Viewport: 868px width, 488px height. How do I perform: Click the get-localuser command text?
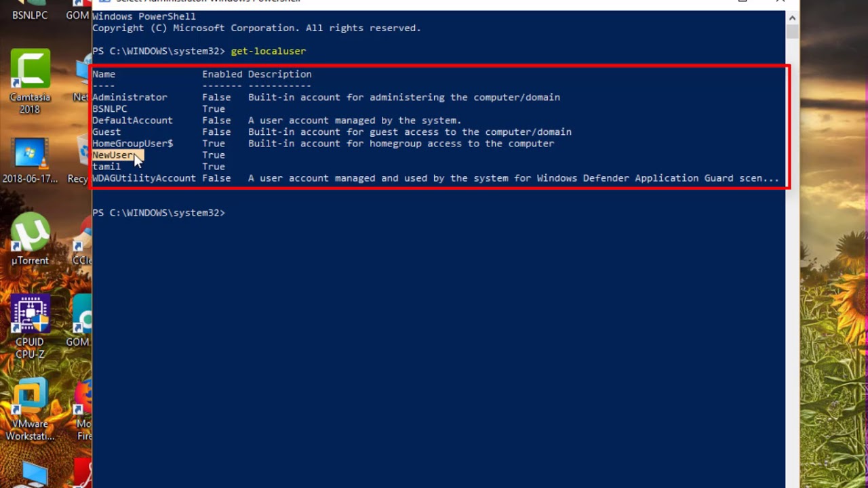[269, 51]
